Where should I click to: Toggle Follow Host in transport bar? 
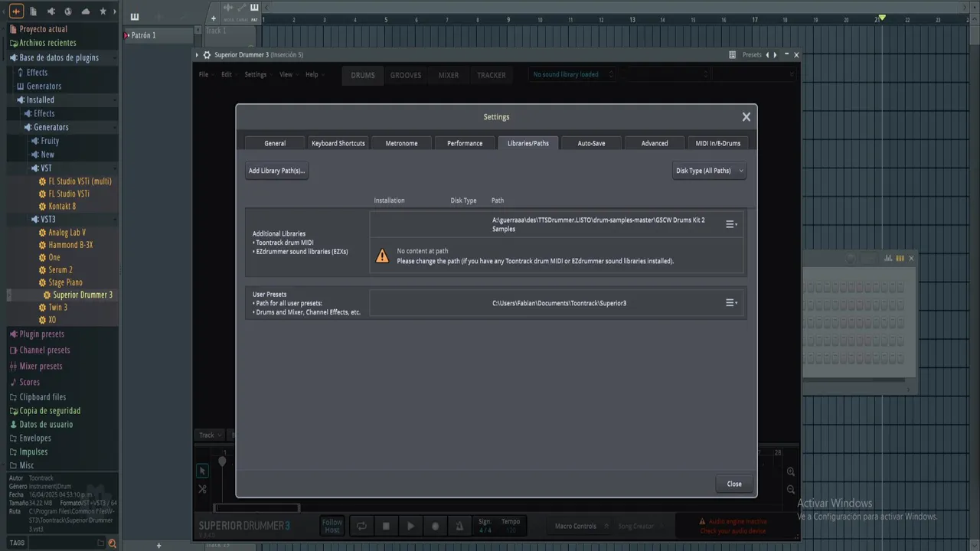coord(332,526)
